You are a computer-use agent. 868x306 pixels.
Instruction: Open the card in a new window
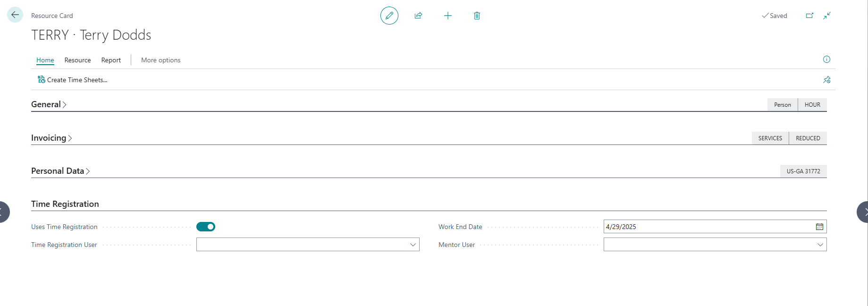tap(809, 16)
